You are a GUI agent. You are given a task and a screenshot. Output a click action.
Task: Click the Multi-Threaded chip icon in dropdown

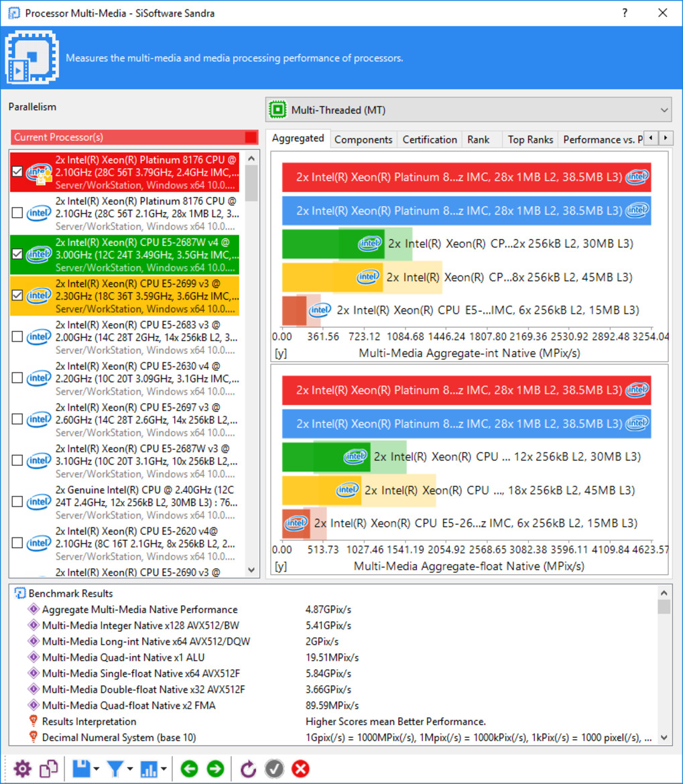(278, 109)
